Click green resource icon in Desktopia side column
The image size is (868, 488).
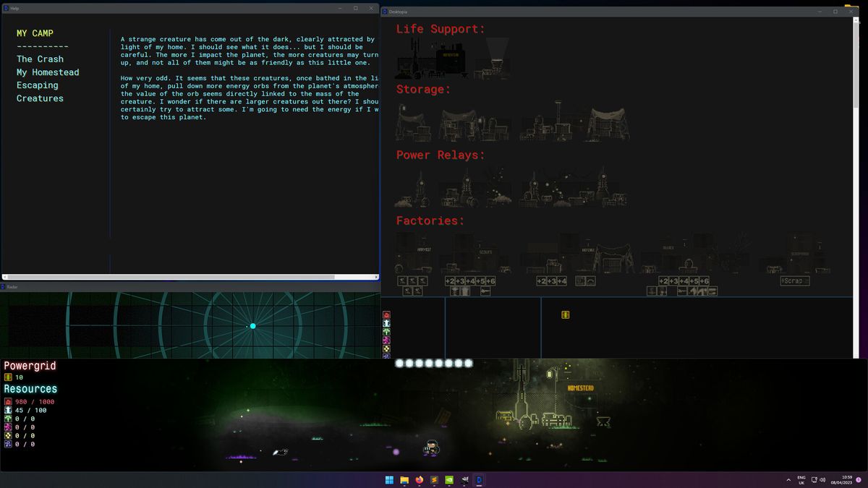click(386, 332)
